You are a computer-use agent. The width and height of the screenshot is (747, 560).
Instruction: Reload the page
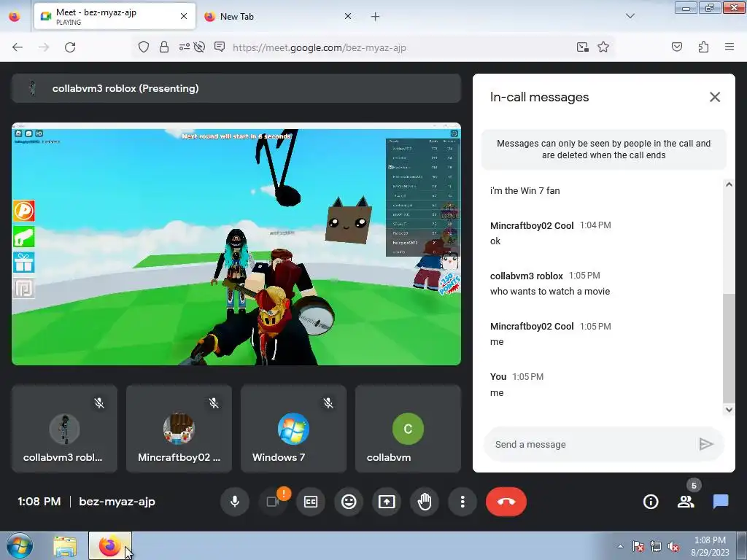pos(70,47)
